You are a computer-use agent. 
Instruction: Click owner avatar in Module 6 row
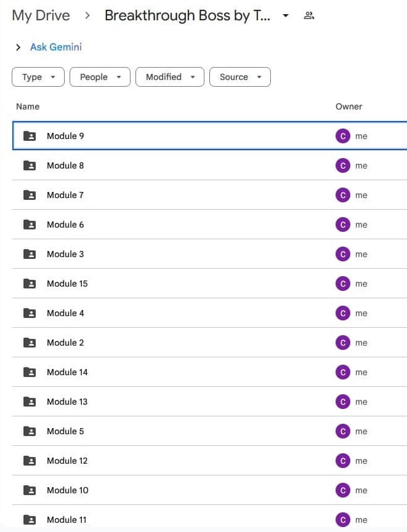coord(343,224)
